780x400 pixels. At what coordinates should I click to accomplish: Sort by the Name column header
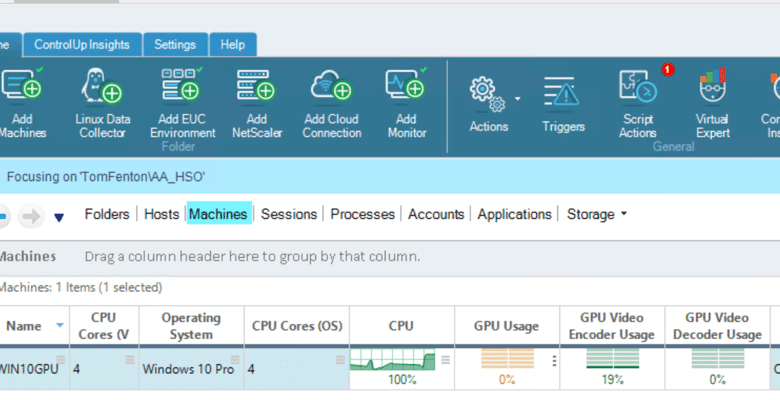point(24,326)
